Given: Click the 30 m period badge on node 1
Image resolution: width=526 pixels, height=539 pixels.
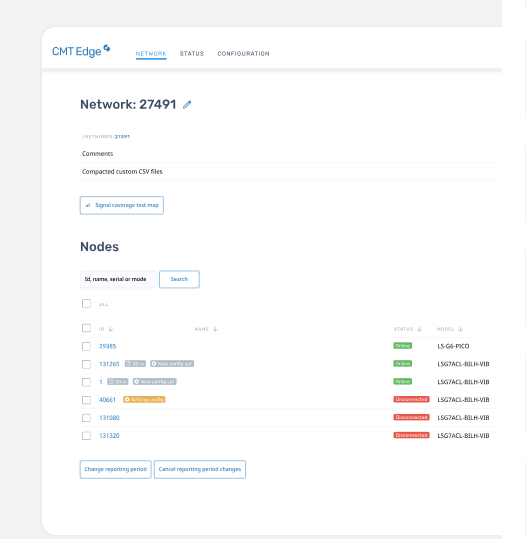Looking at the screenshot, I should point(118,382).
